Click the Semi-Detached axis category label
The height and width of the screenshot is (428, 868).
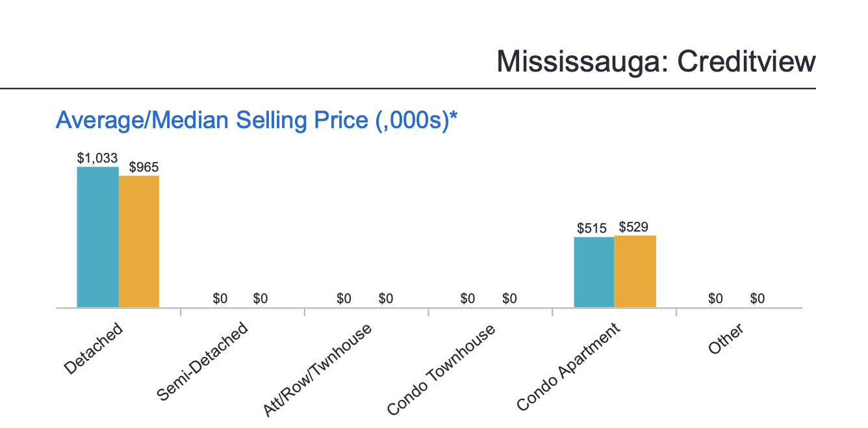[x=203, y=362]
